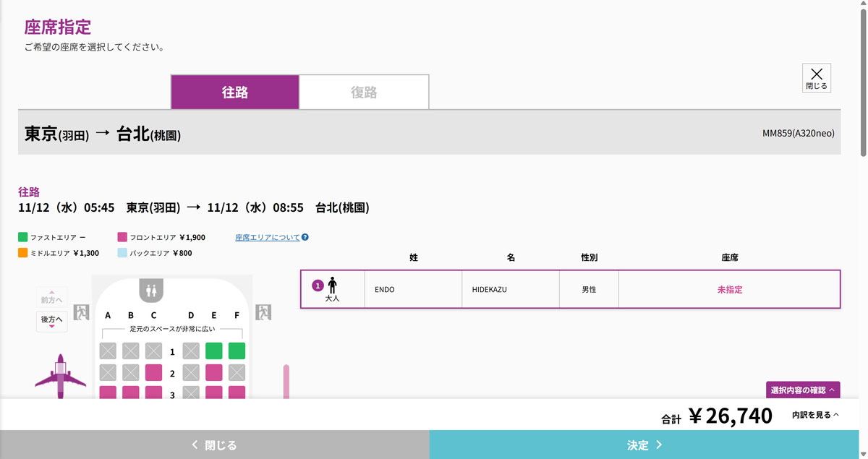Expand 選択内容の確認 panel

[803, 390]
